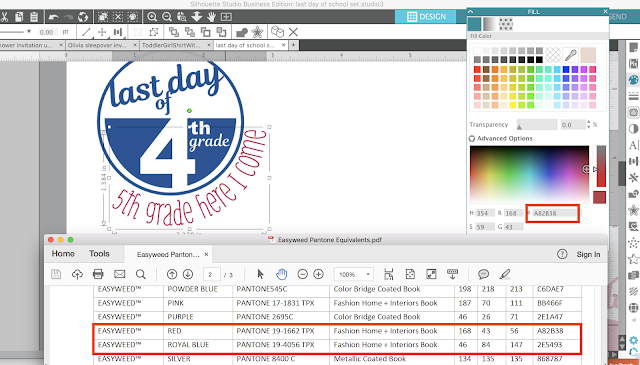This screenshot has width=640, height=365.
Task: Select the Pan hand tool in Silhouette toolbar
Action: click(x=211, y=17)
